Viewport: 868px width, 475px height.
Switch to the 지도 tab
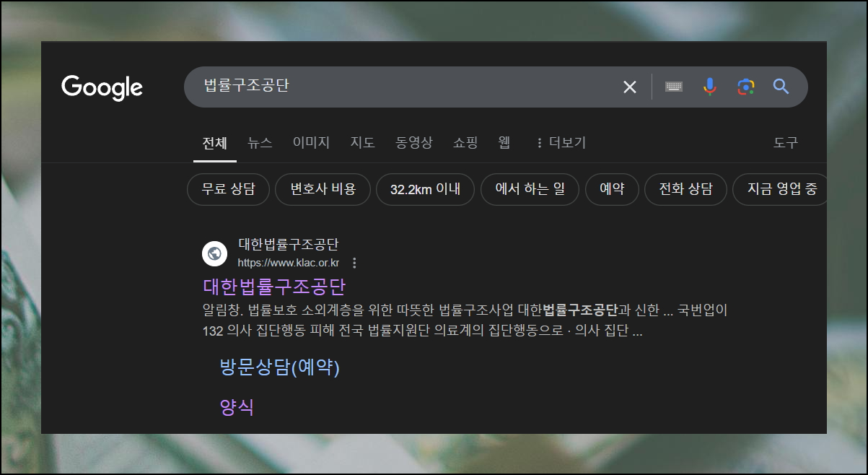pyautogui.click(x=363, y=143)
